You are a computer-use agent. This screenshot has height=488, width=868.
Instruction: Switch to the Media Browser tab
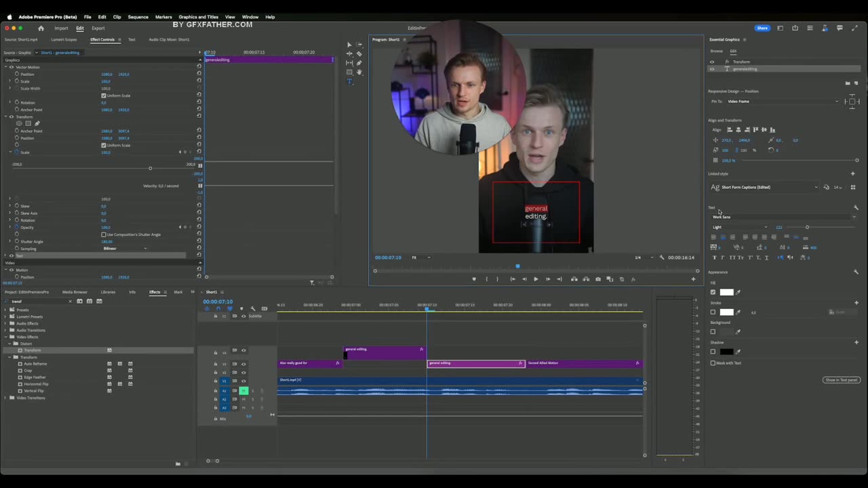[75, 292]
